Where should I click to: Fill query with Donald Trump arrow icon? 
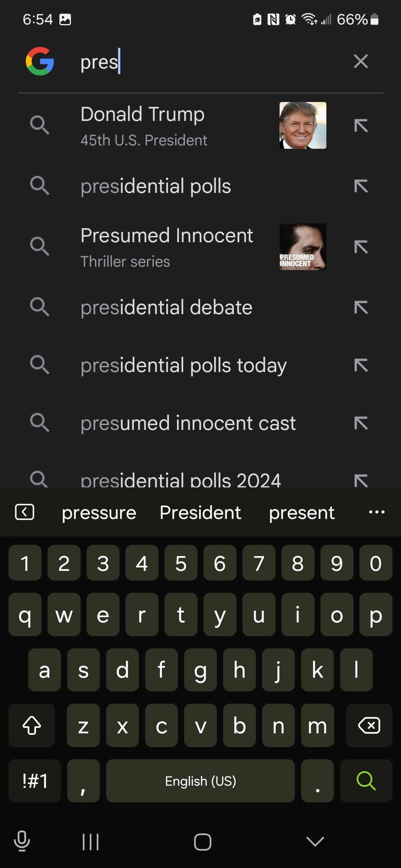[361, 126]
